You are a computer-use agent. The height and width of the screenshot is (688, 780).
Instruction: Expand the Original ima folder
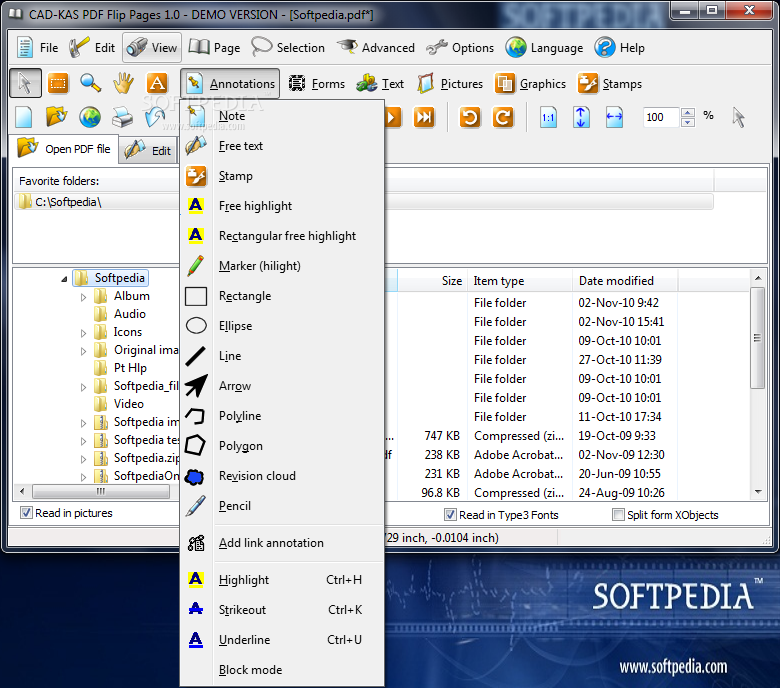(x=83, y=351)
